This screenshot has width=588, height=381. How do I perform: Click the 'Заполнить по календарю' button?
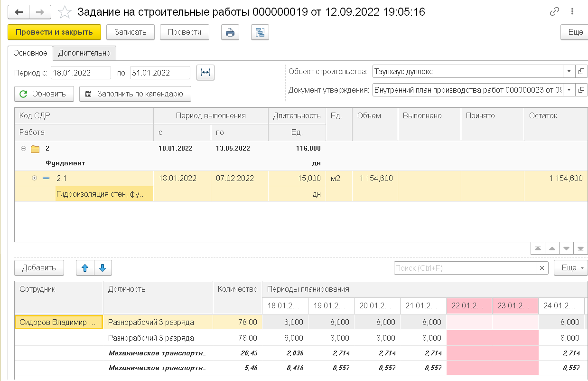pyautogui.click(x=135, y=94)
